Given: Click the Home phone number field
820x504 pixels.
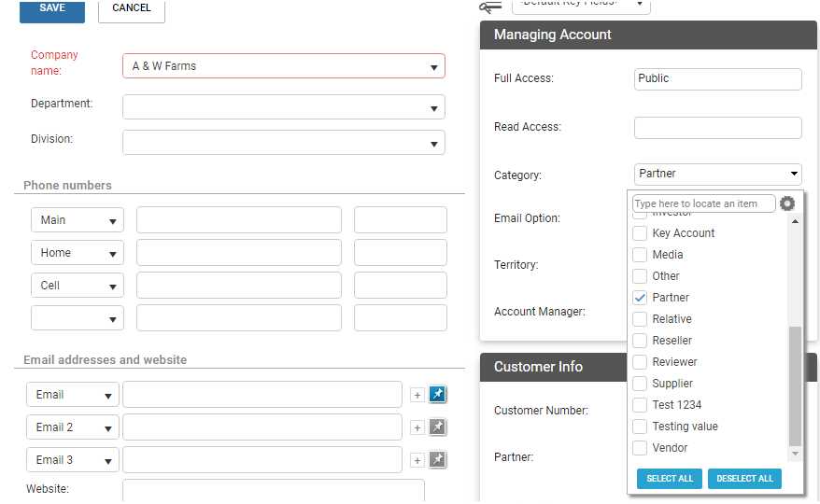Looking at the screenshot, I should tap(239, 253).
